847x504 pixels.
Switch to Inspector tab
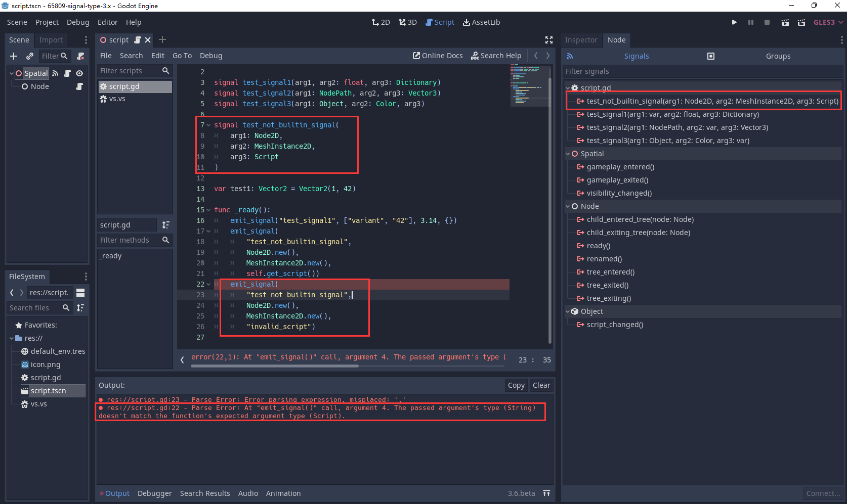[581, 40]
